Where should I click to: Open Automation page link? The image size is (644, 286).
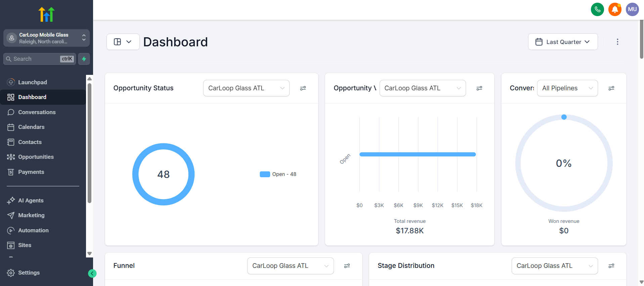tap(43, 230)
